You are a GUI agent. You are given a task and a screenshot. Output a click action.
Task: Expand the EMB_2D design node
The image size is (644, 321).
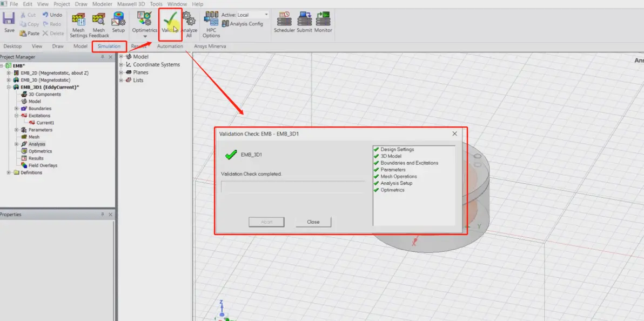pos(9,73)
